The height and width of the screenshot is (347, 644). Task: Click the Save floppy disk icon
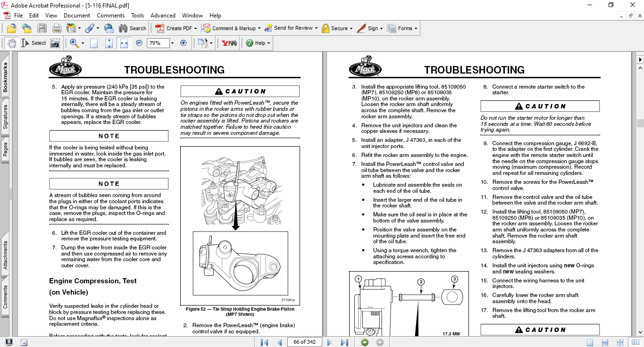(x=42, y=28)
